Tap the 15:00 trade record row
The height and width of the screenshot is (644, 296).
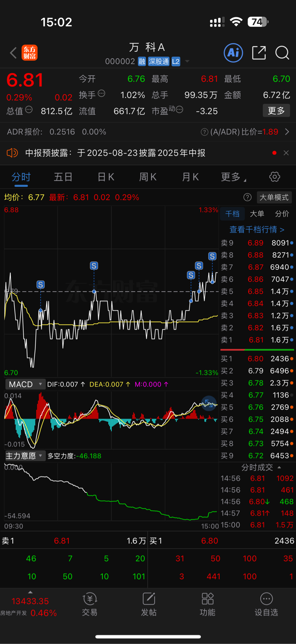pyautogui.click(x=257, y=525)
